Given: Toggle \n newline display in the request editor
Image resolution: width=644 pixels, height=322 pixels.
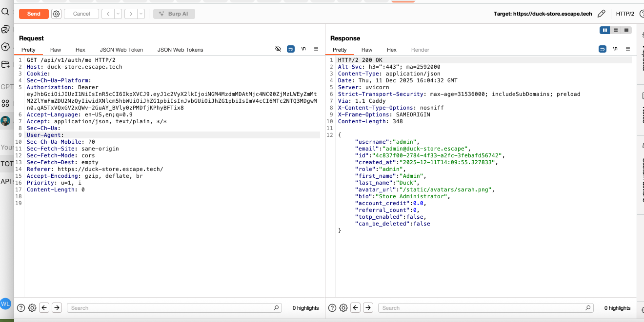Looking at the screenshot, I should (x=303, y=49).
